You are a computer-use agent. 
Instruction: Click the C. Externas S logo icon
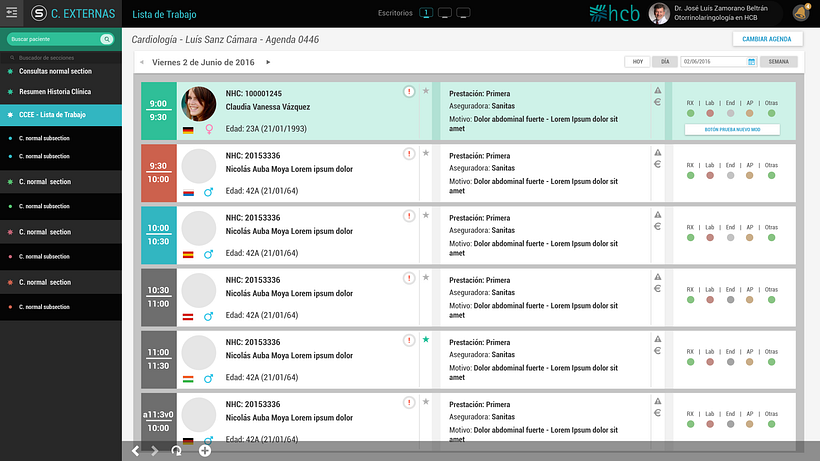39,14
